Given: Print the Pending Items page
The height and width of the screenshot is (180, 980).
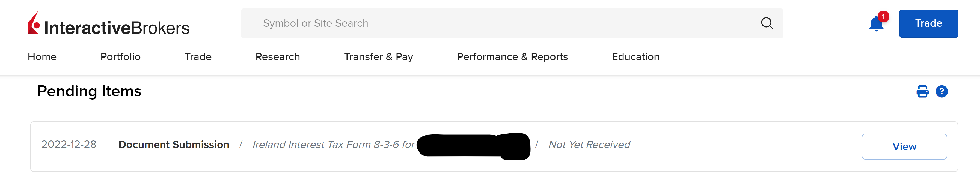Looking at the screenshot, I should [x=922, y=92].
